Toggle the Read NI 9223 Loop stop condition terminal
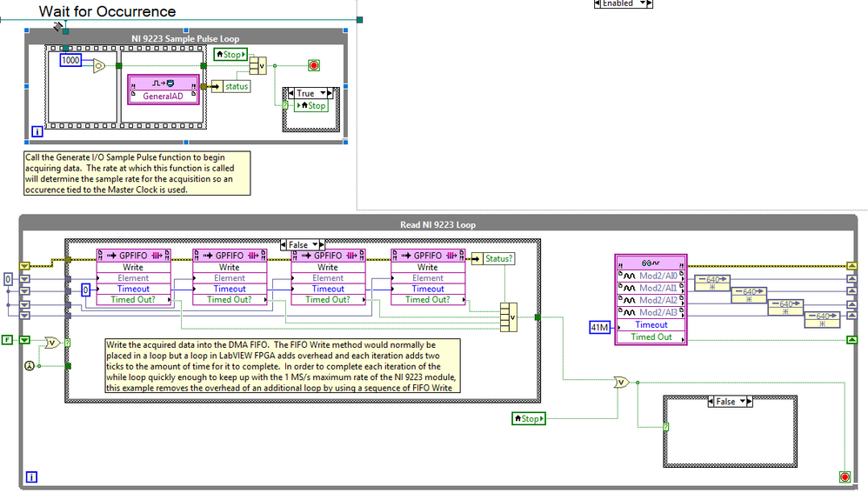The width and height of the screenshot is (868, 493). pyautogui.click(x=845, y=477)
